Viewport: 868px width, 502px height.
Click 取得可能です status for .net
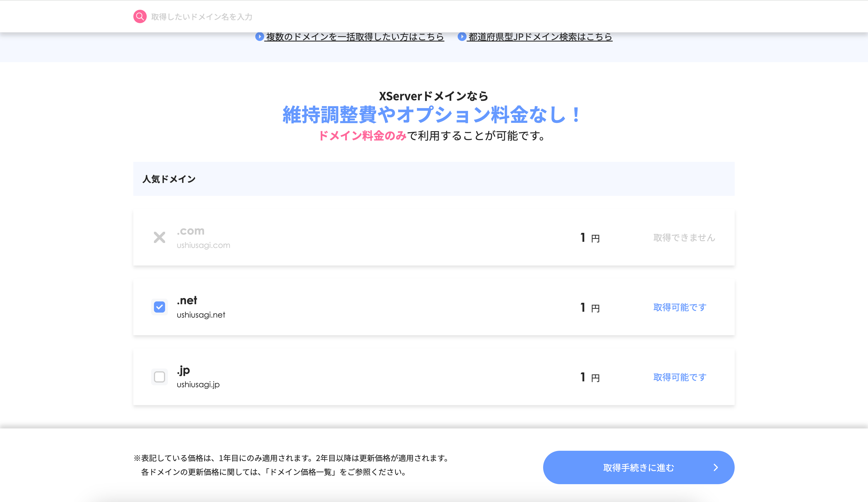coord(680,307)
